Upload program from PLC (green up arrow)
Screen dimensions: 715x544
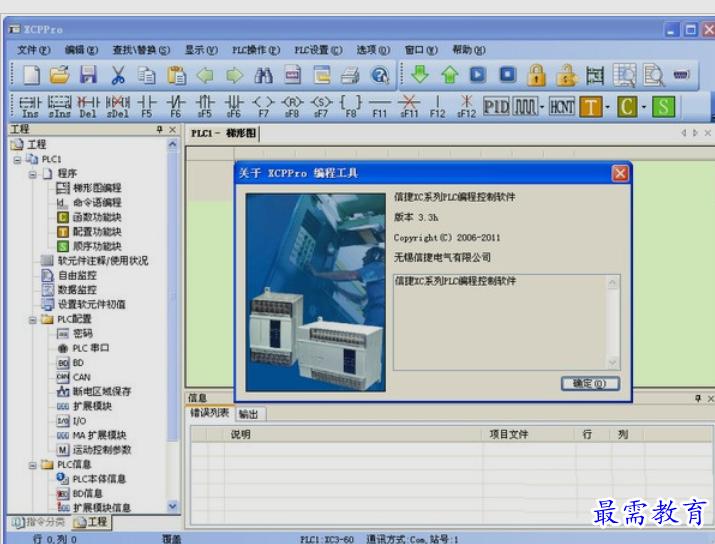(450, 74)
